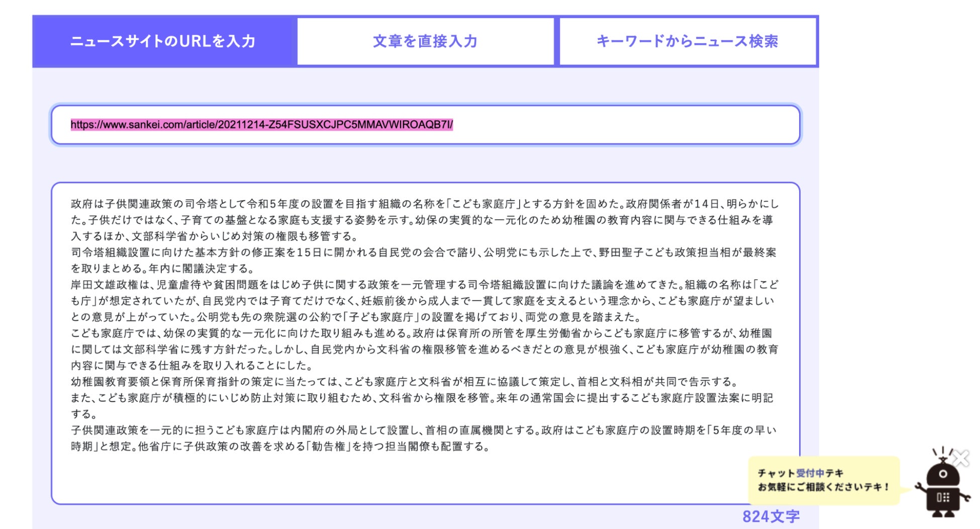The image size is (980, 529).
Task: Click the line starting 子供関連政策を一元的に担う
Action: pos(424,430)
